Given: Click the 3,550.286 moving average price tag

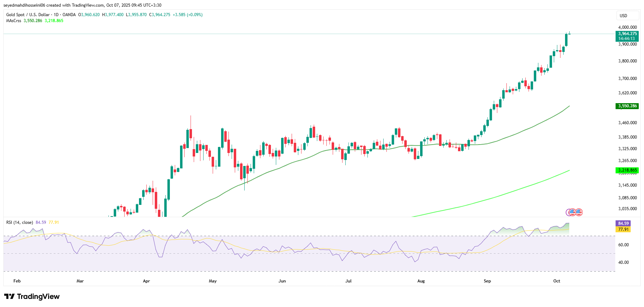Looking at the screenshot, I should click(627, 106).
